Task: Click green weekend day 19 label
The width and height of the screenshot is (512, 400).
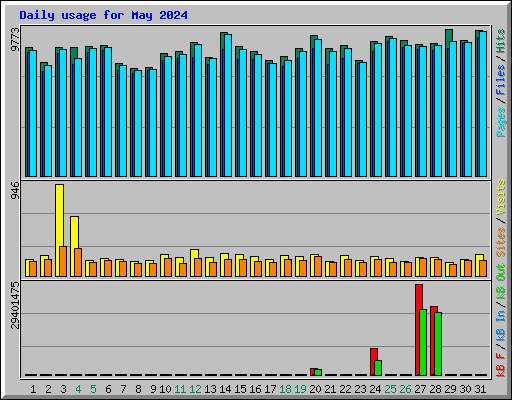Action: click(x=300, y=389)
